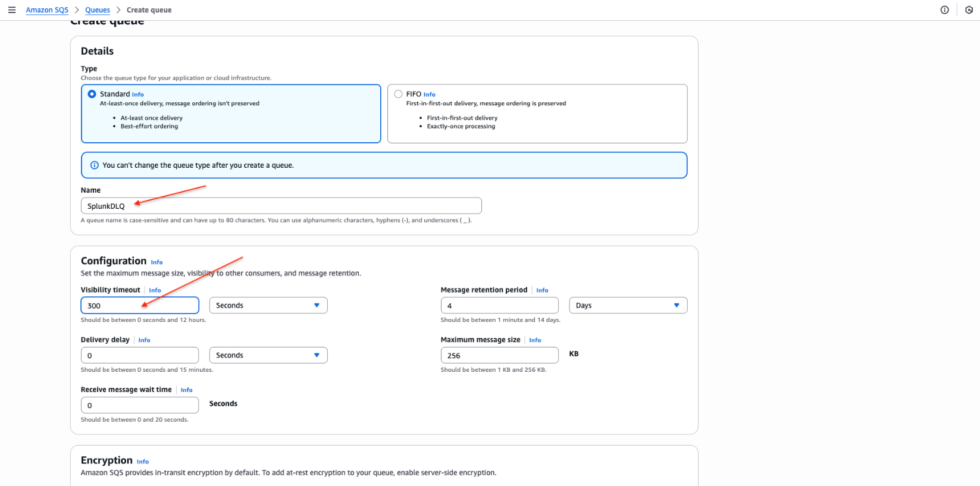Viewport: 980px width, 486px height.
Task: Select the FIFO queue type
Action: pyautogui.click(x=398, y=94)
